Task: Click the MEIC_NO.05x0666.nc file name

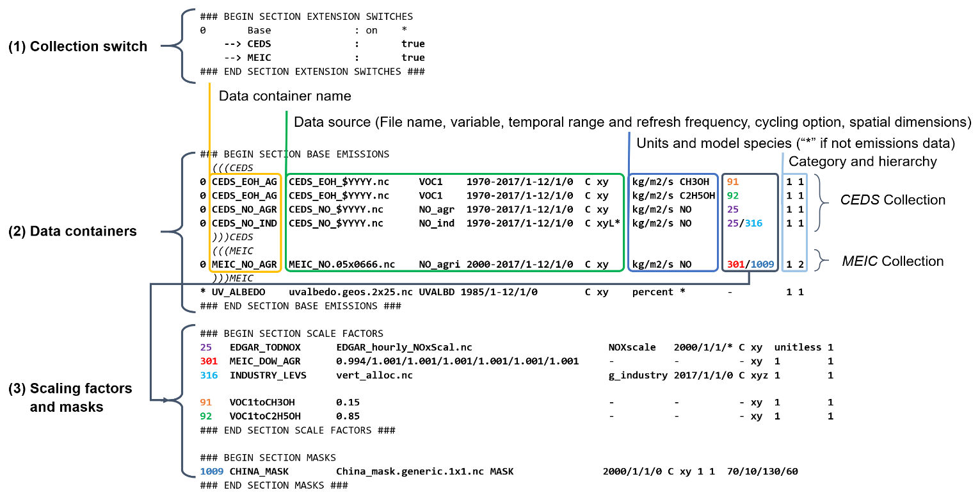Action: point(342,264)
